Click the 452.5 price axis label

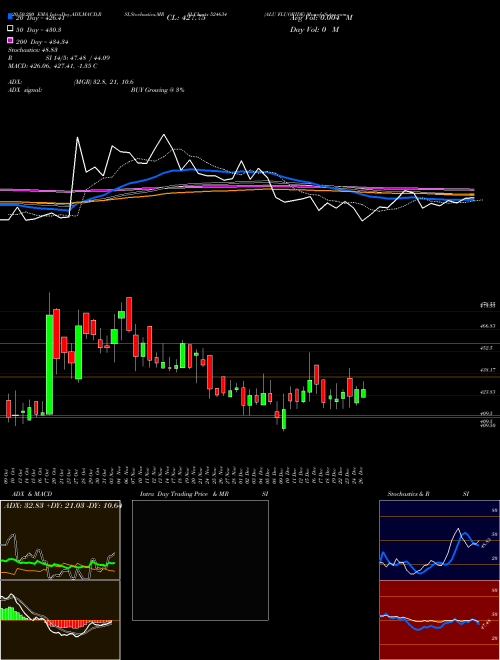[x=486, y=348]
